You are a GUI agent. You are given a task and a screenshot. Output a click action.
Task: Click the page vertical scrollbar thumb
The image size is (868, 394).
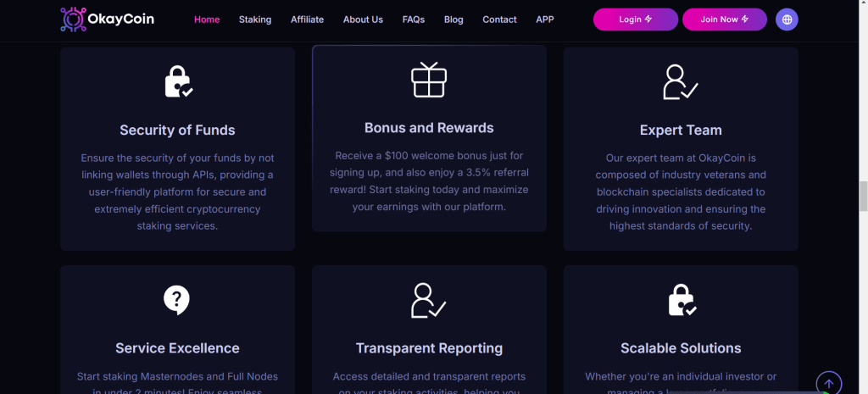[863, 196]
